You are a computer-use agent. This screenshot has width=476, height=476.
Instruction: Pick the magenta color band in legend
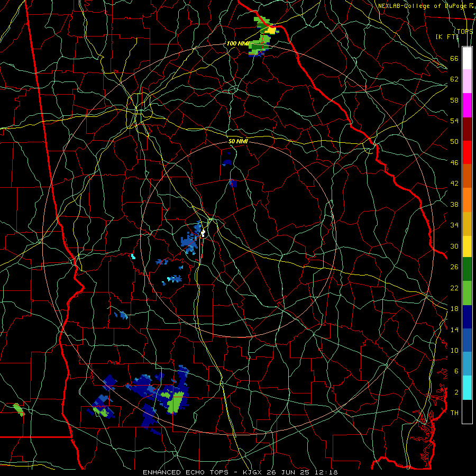(x=467, y=105)
